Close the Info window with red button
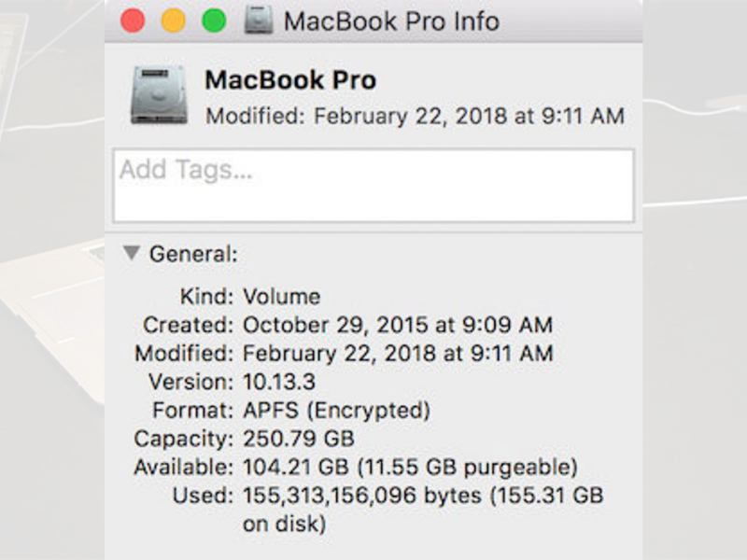747x560 pixels. (133, 21)
